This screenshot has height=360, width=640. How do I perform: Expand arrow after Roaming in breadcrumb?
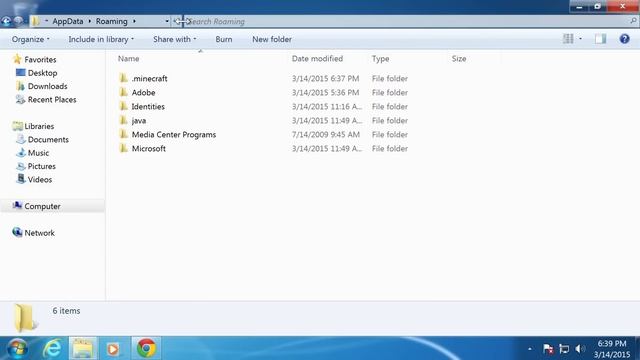(x=134, y=21)
